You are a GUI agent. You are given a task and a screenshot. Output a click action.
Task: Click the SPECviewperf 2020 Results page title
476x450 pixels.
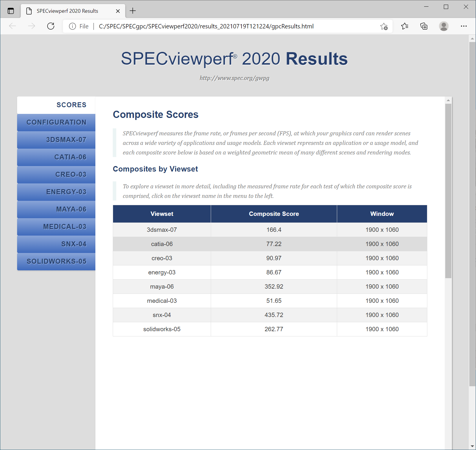[234, 59]
